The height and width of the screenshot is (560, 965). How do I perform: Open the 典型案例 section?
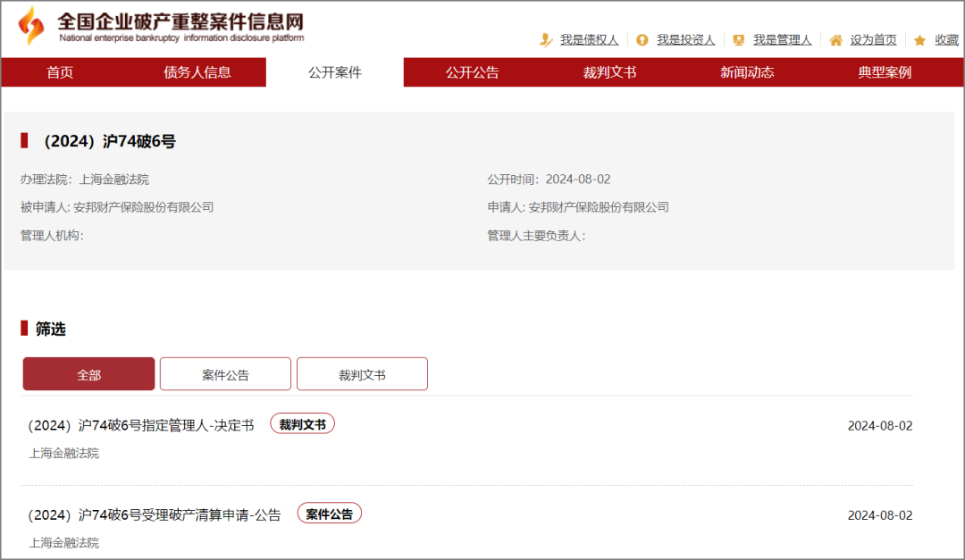(883, 72)
